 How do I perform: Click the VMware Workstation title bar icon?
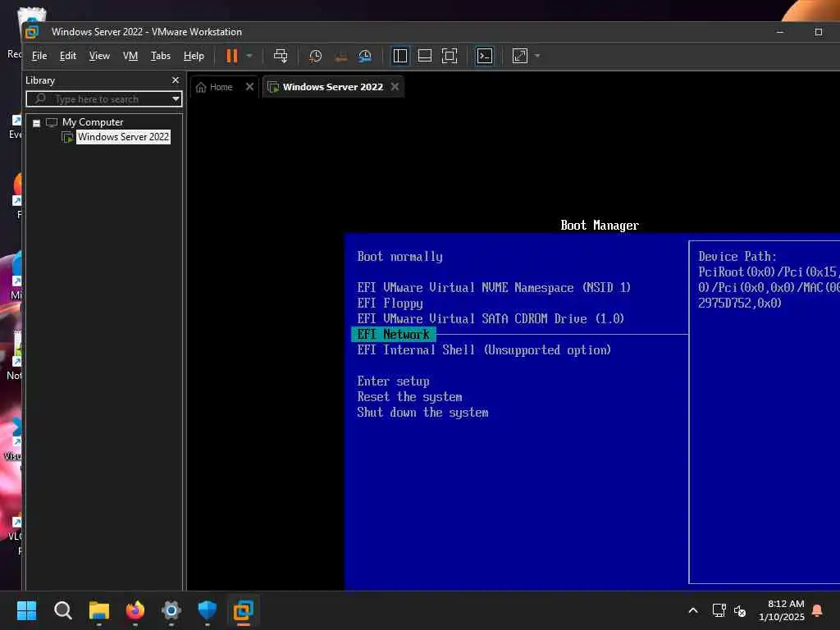point(32,32)
